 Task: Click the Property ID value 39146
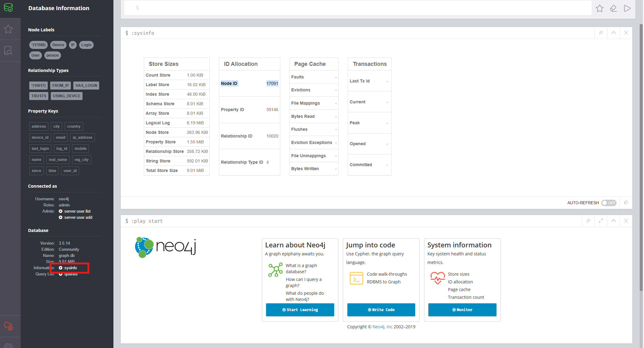pos(272,110)
